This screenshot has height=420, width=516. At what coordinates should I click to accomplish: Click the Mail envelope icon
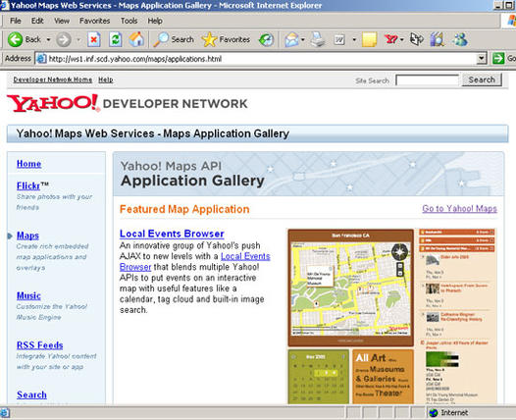pos(291,40)
